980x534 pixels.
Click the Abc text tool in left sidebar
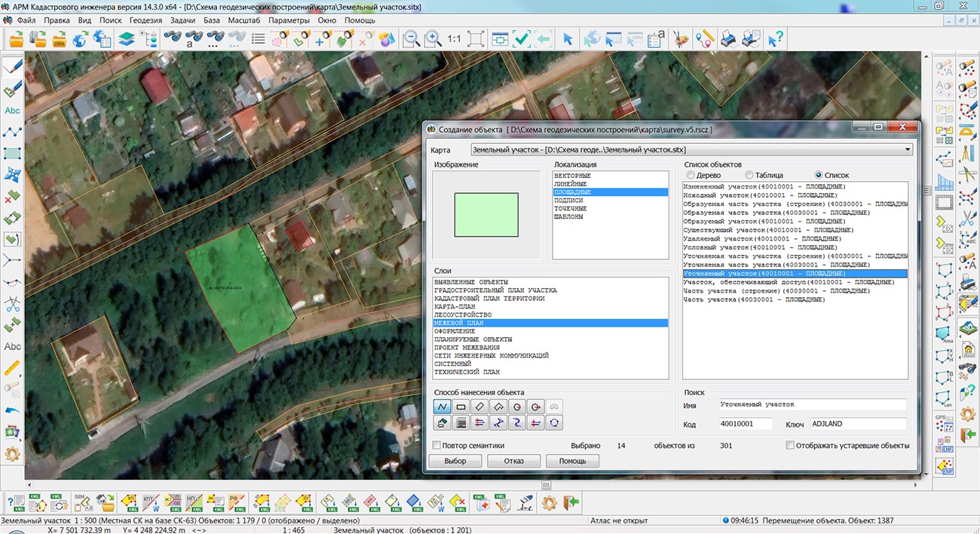point(12,110)
